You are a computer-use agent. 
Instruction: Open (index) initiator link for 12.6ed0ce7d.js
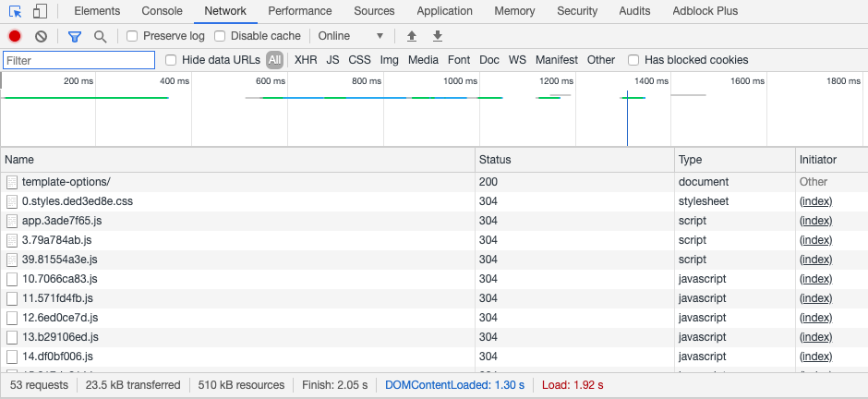[816, 318]
